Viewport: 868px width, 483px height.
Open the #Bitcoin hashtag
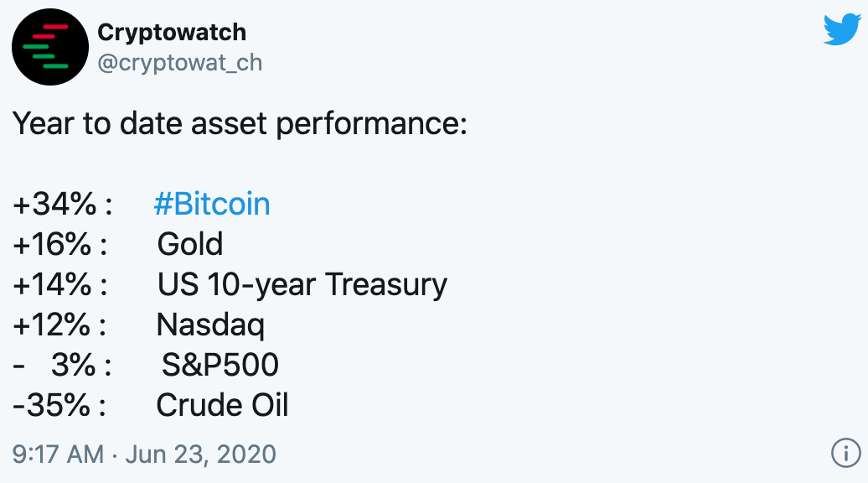click(212, 204)
